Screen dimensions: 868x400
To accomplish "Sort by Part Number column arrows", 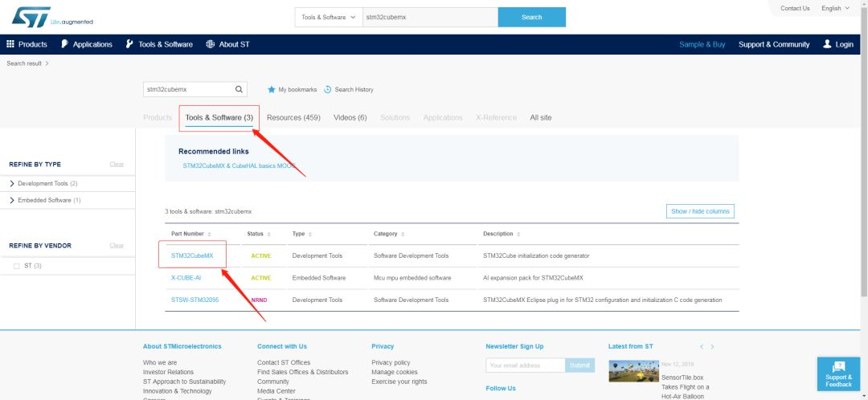I will tap(209, 234).
